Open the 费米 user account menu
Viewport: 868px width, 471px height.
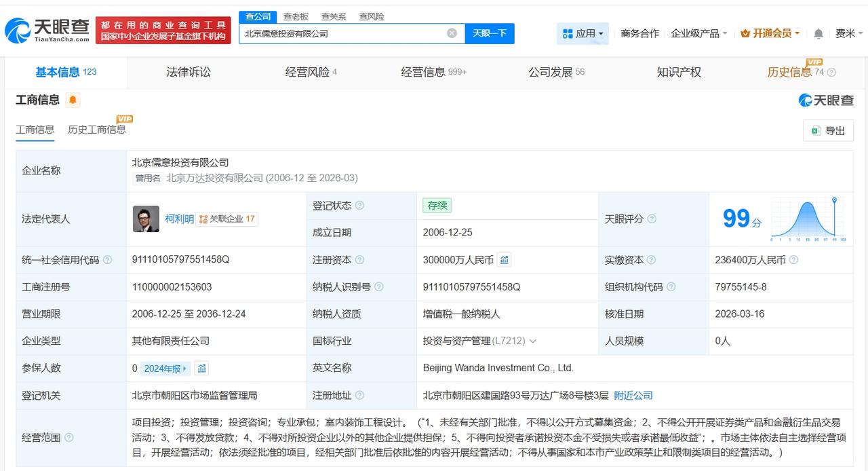pos(849,33)
